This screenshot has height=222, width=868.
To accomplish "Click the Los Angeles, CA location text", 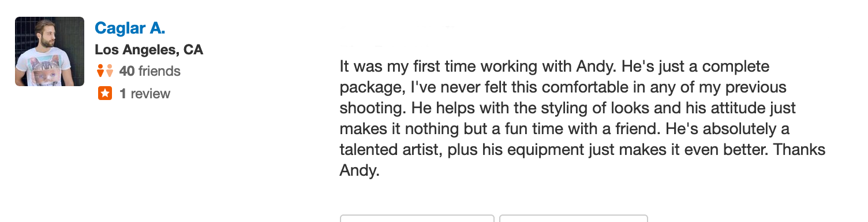I will [149, 50].
